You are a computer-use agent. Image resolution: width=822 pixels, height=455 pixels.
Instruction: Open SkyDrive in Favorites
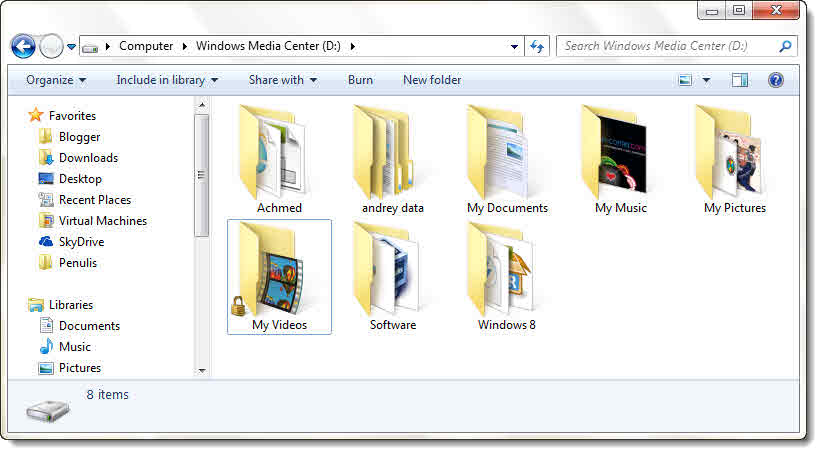(x=81, y=242)
